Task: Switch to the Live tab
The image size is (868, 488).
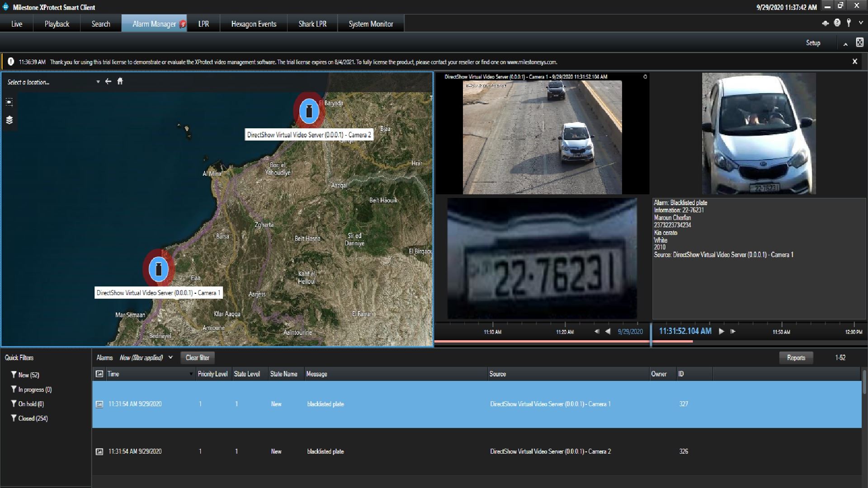Action: tap(17, 24)
